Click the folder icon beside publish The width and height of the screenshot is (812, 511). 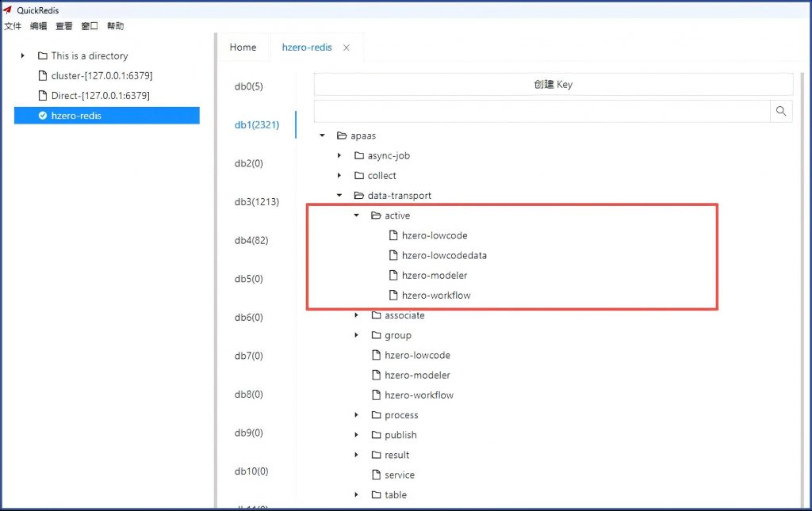pyautogui.click(x=377, y=435)
